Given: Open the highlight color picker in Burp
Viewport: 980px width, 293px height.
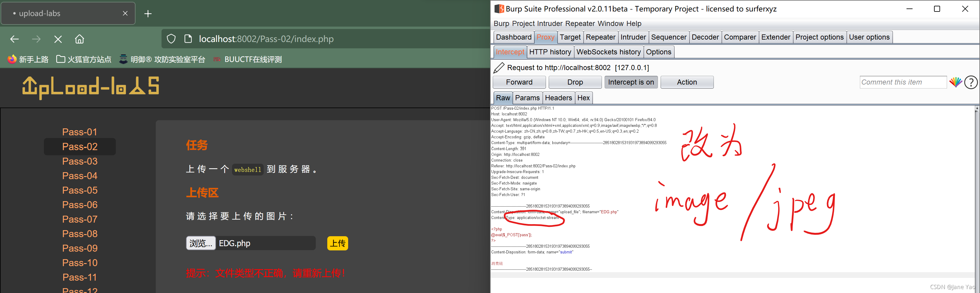Looking at the screenshot, I should point(955,82).
